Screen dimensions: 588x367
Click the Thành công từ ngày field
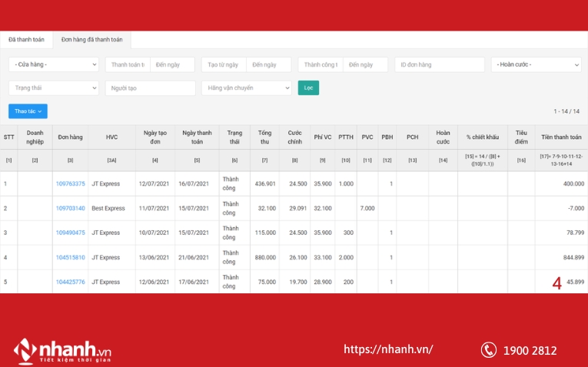[x=321, y=64]
